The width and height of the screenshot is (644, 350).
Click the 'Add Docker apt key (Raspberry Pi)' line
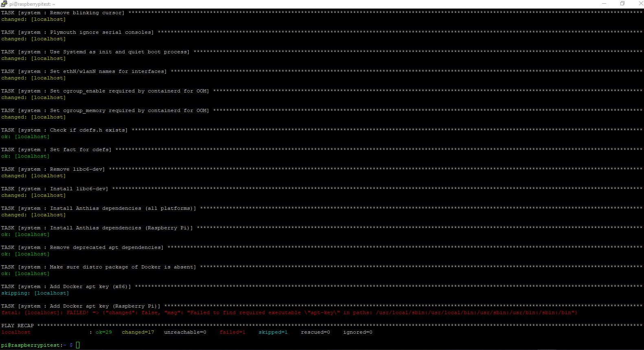322,306
